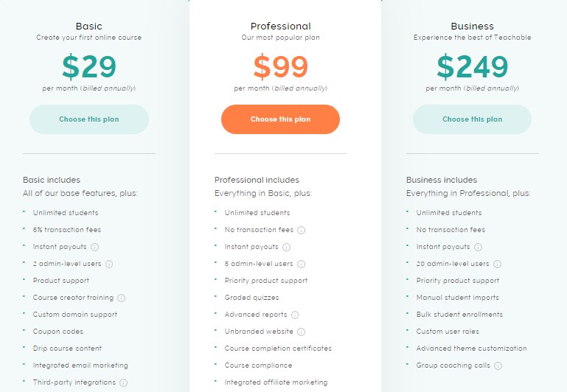This screenshot has width=567, height=392.
Task: Open info icon next to 2 admin-level users
Action: click(109, 264)
